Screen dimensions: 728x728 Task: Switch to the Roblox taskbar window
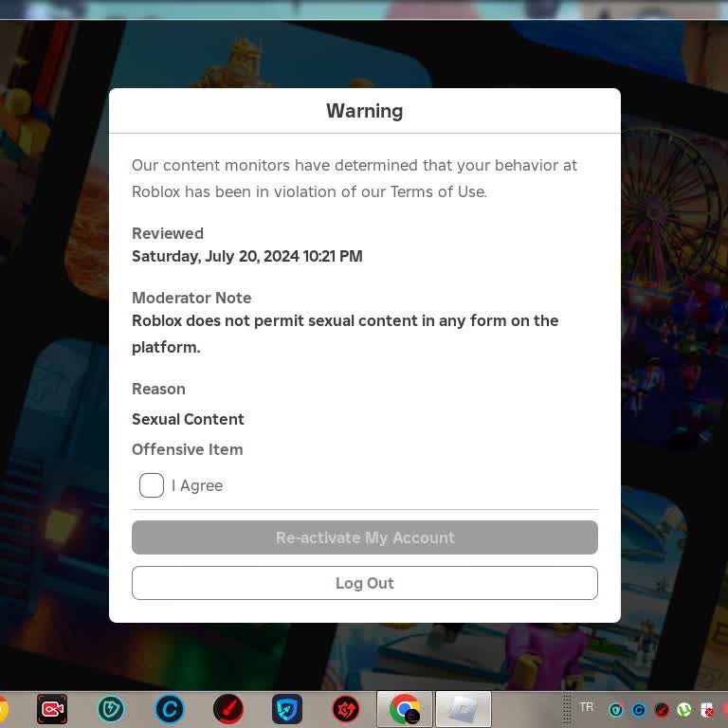(x=464, y=709)
